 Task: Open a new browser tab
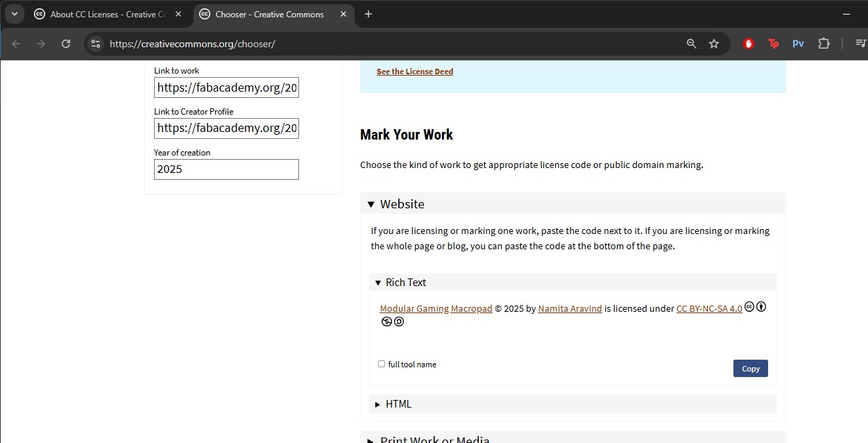(x=368, y=14)
